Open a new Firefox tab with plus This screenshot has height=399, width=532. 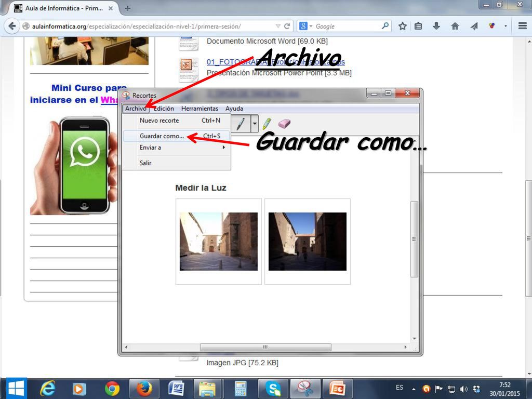(x=128, y=8)
